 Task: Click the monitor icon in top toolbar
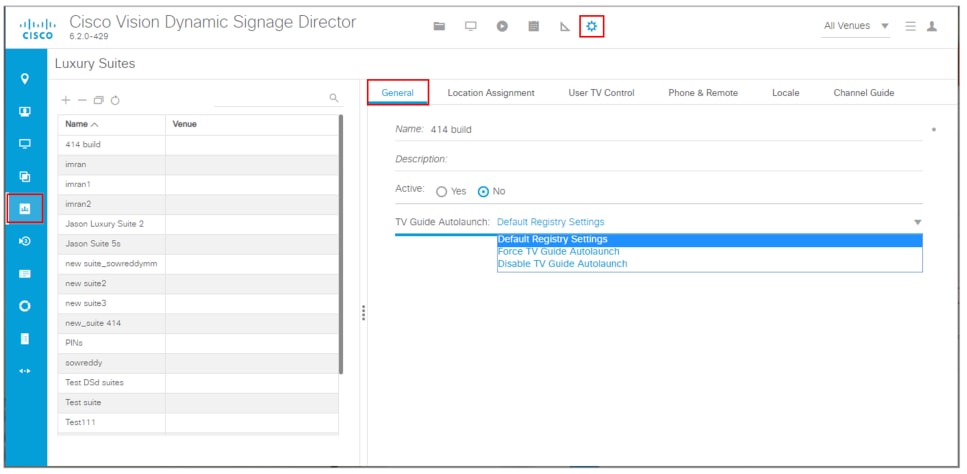[471, 26]
